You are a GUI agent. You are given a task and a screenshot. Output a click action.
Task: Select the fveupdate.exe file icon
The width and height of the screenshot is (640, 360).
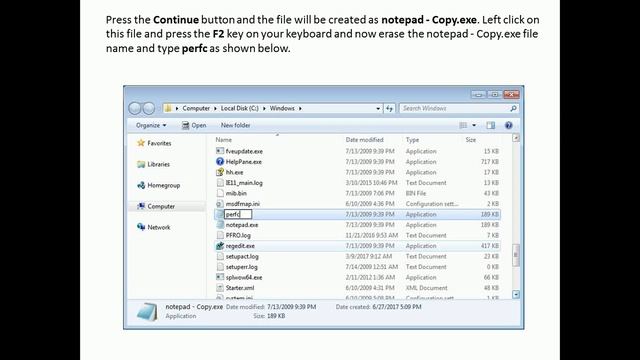click(220, 151)
